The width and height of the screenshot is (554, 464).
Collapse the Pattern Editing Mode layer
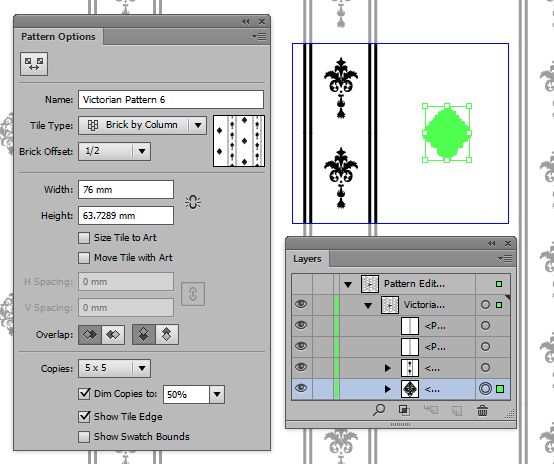tap(348, 284)
